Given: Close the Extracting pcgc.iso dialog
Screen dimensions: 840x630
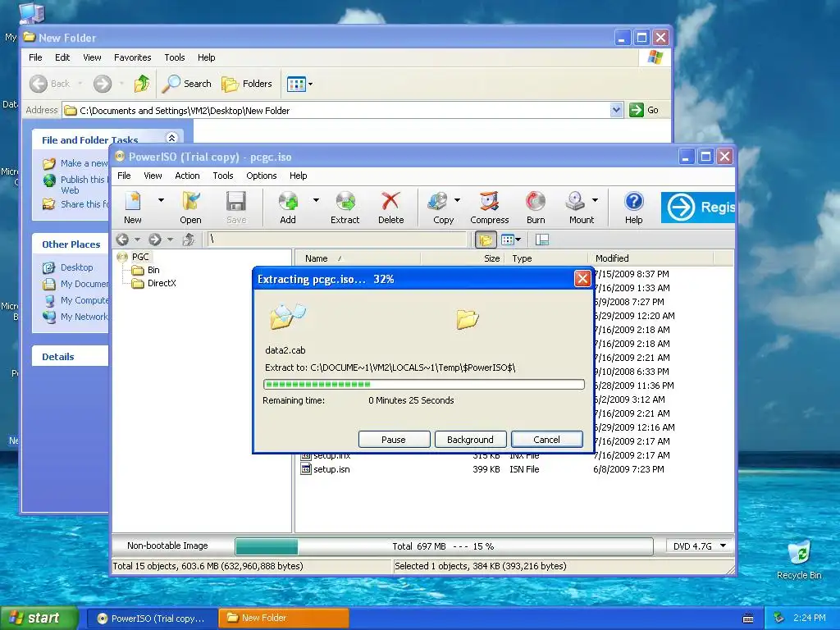Looking at the screenshot, I should 582,279.
